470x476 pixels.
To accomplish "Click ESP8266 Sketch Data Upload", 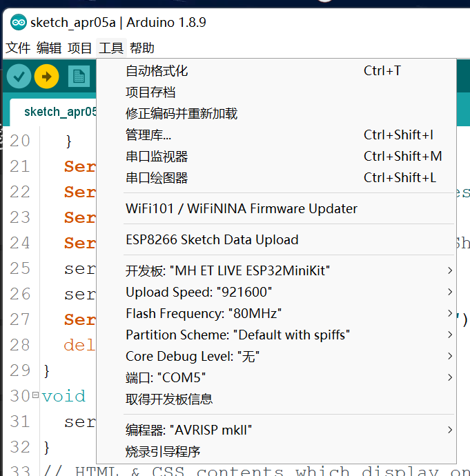I will tap(276, 239).
